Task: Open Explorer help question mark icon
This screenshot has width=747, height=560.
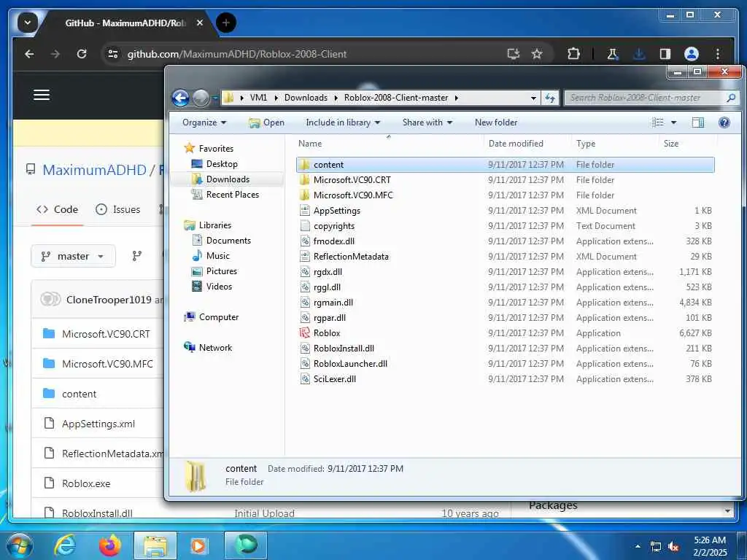Action: pos(724,122)
